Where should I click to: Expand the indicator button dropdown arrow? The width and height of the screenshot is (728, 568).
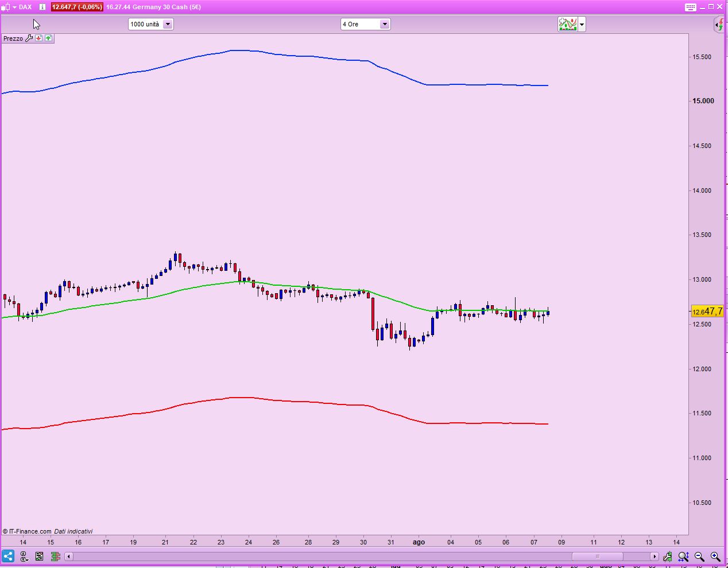[x=582, y=24]
